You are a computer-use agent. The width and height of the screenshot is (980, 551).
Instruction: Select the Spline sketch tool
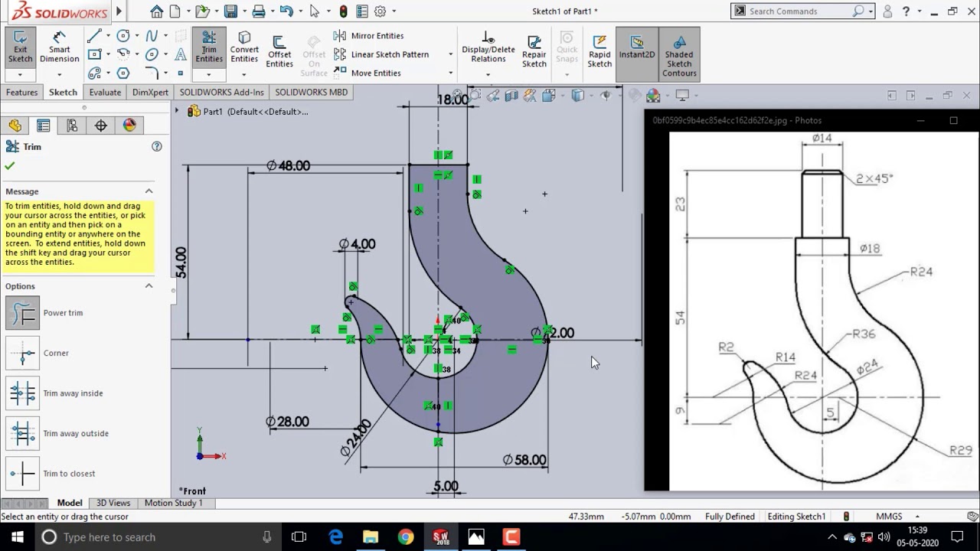click(x=152, y=36)
